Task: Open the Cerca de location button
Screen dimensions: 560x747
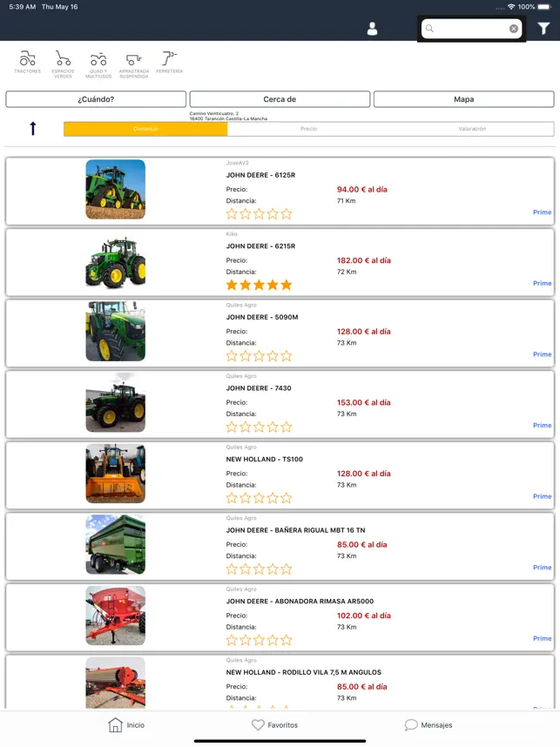Action: [x=280, y=99]
